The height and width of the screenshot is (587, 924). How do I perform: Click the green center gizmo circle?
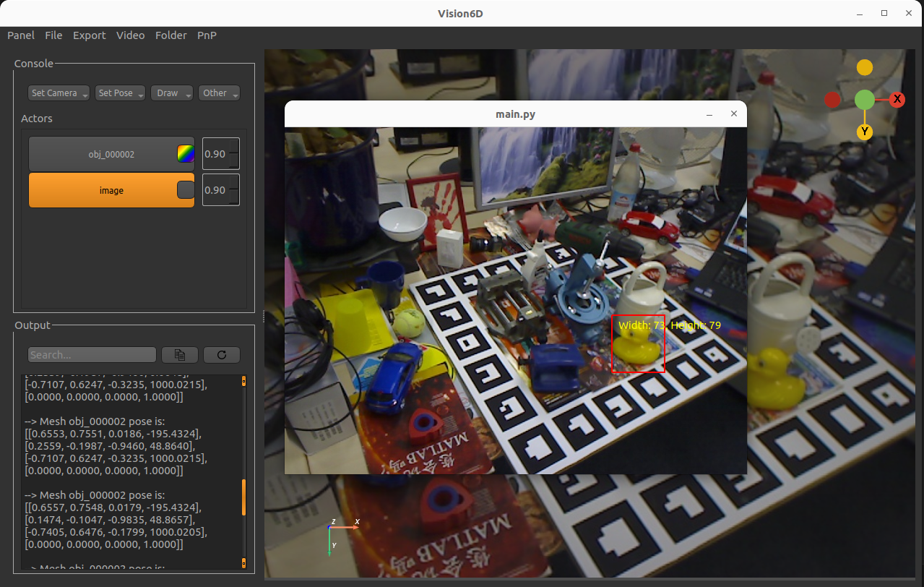[864, 99]
